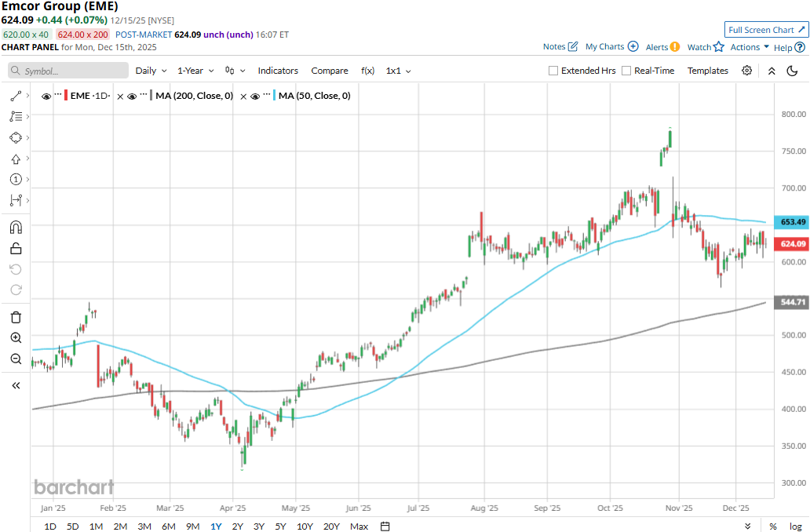Open the Actions dropdown menu
This screenshot has width=810, height=532.
pos(750,47)
